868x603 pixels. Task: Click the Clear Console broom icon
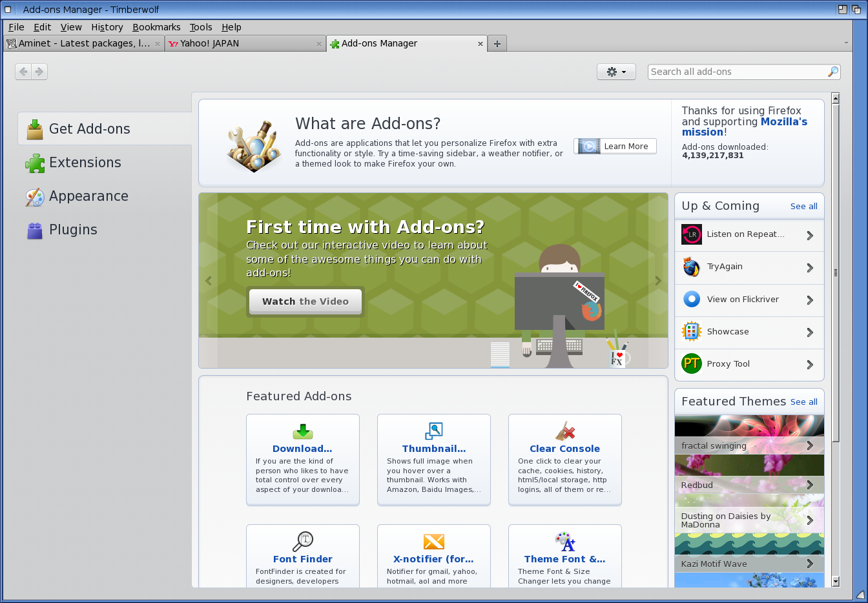(x=565, y=431)
